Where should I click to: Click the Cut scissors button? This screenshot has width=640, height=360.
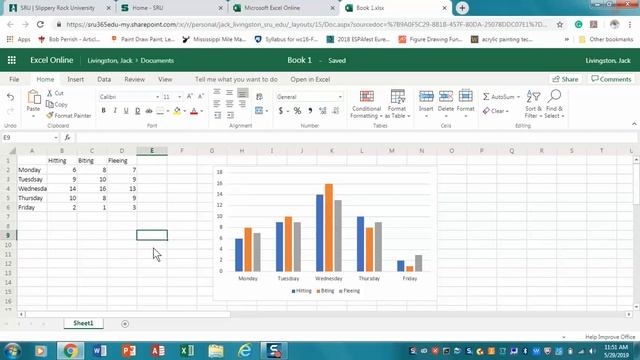tap(56, 93)
